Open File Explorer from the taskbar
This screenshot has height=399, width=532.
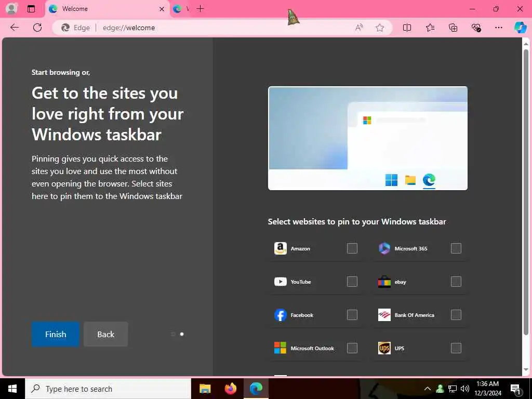click(x=205, y=389)
